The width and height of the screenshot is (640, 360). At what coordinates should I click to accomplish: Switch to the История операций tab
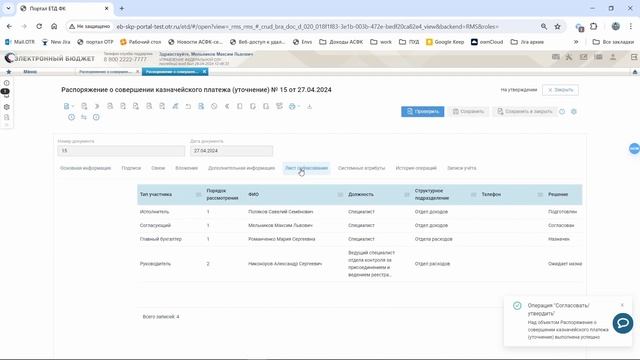pos(416,168)
